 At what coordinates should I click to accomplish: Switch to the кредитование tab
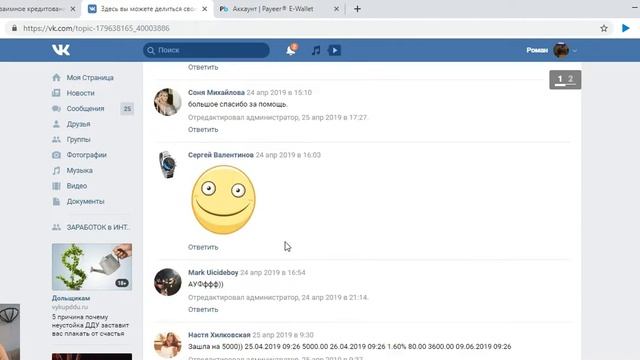click(39, 9)
